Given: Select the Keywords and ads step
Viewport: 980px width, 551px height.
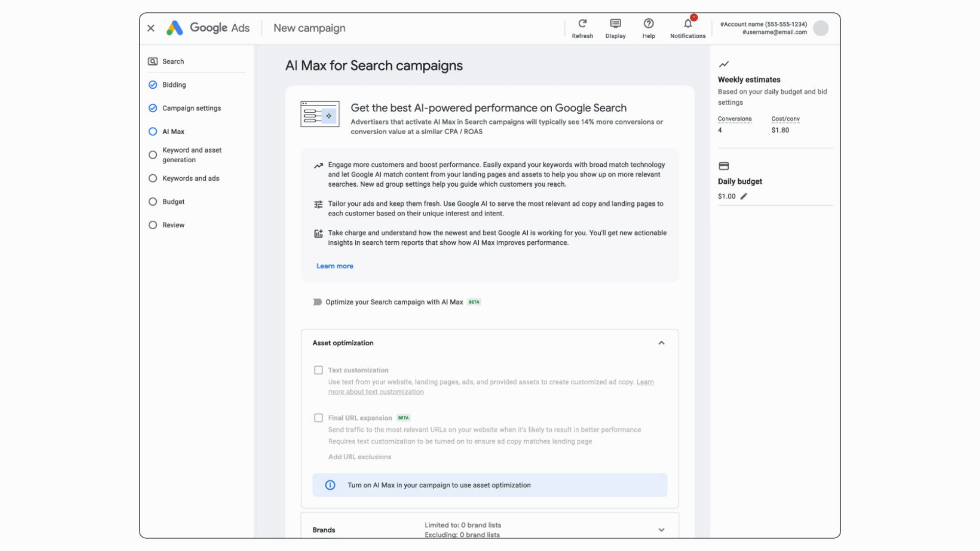Looking at the screenshot, I should pos(190,178).
